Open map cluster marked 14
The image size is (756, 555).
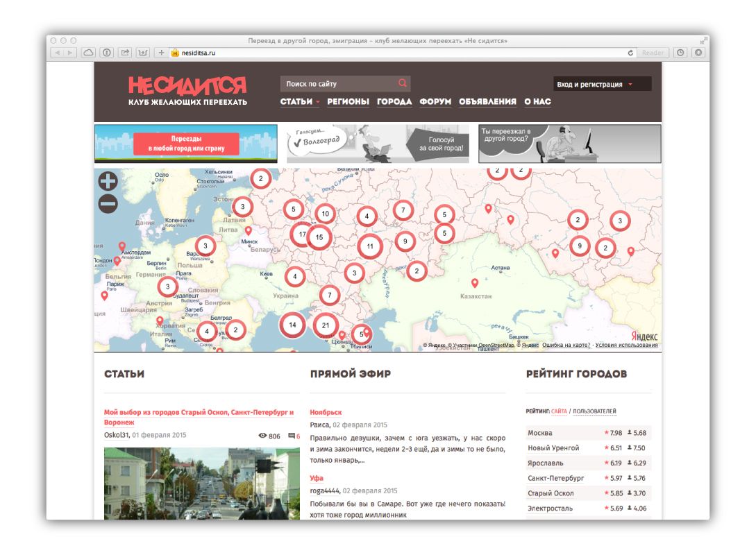(x=292, y=325)
